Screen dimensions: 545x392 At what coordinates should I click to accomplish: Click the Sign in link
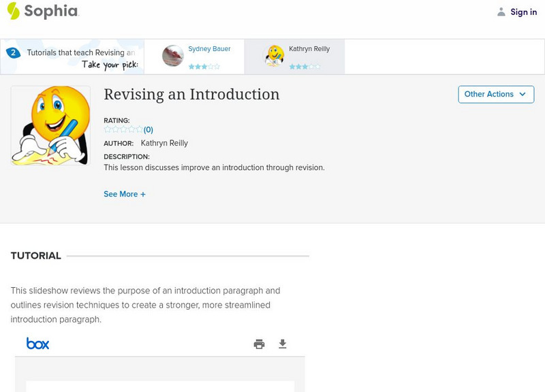(523, 12)
